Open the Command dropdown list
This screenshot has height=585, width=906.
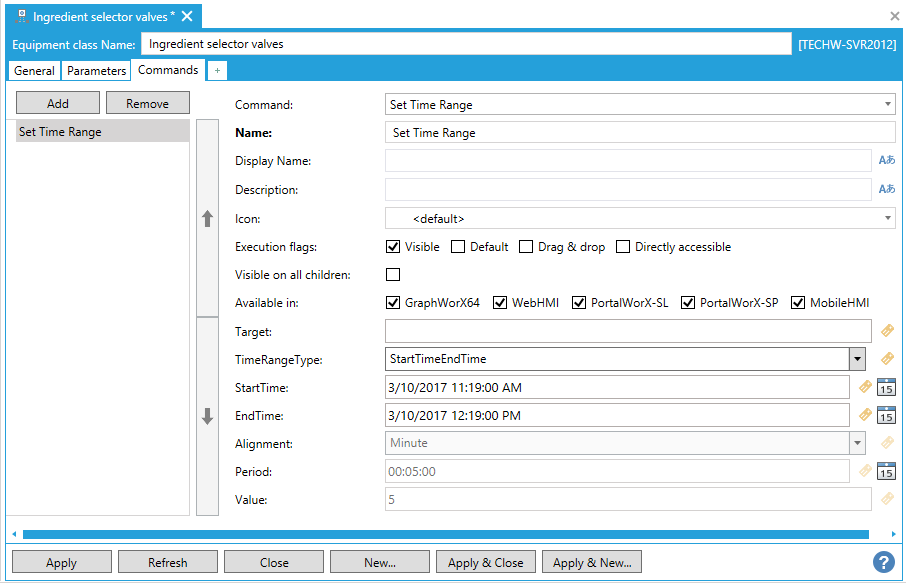click(x=888, y=104)
